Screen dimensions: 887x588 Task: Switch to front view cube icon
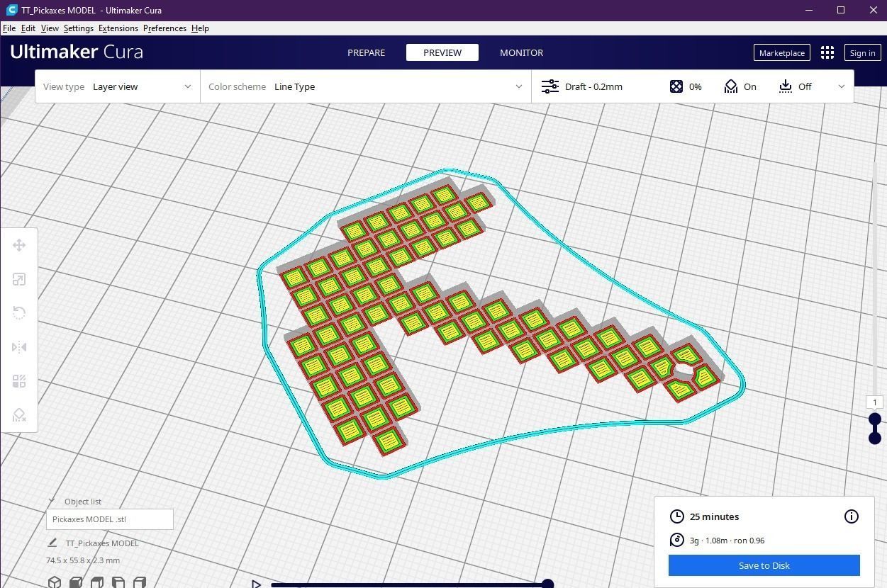click(x=76, y=582)
